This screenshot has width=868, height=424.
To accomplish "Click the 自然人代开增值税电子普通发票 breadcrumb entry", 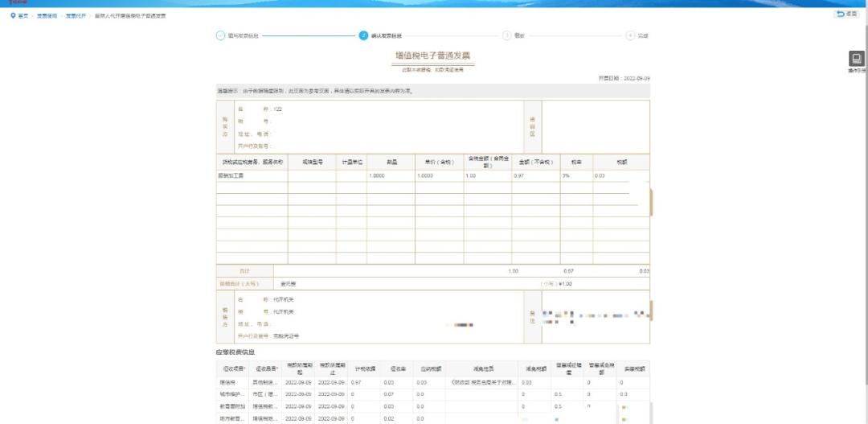I will tap(130, 15).
